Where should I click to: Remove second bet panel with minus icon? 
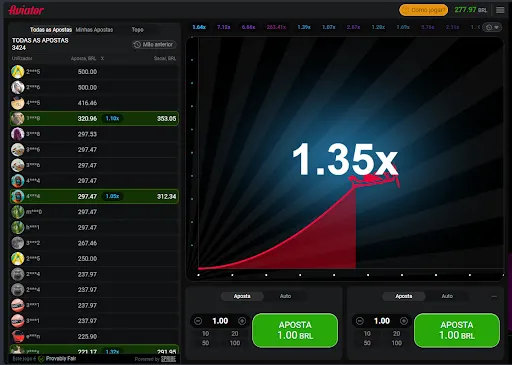[494, 296]
